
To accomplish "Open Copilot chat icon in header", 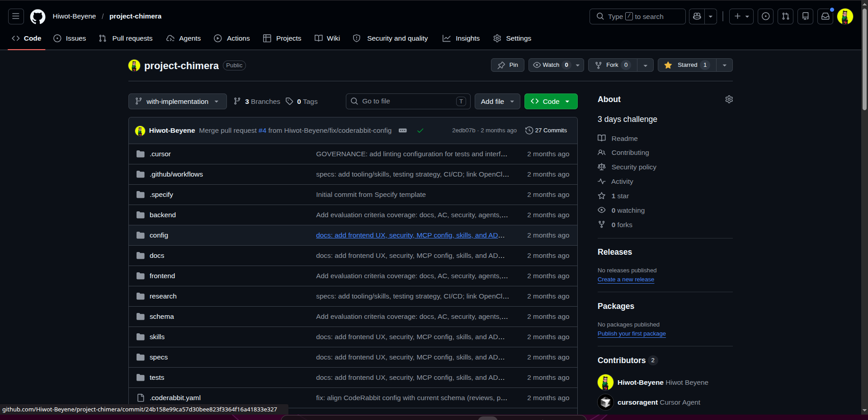I will [697, 16].
